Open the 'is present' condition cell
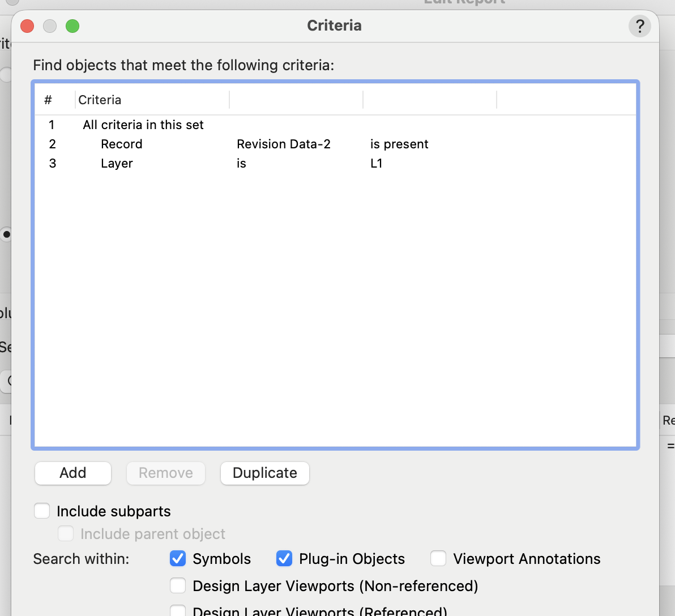 pyautogui.click(x=399, y=144)
